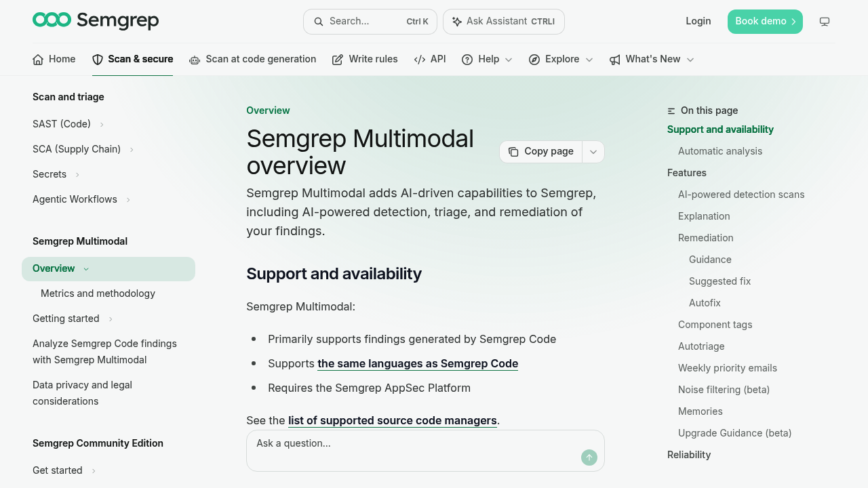Expand the Secrets sidebar section

point(77,175)
